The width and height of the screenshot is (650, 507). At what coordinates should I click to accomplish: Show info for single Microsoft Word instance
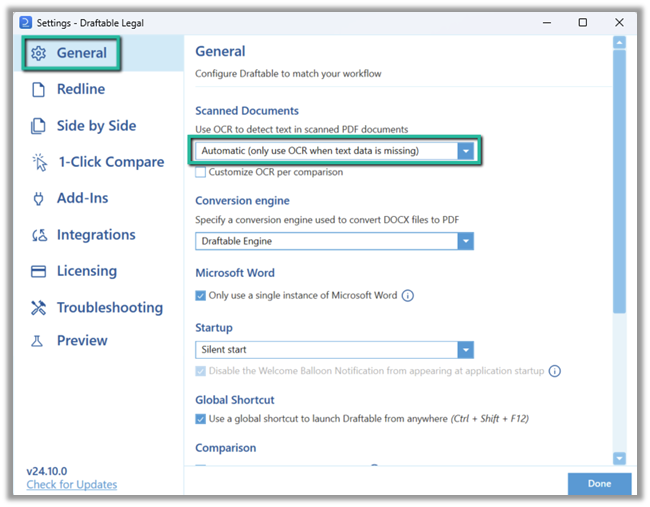[408, 296]
